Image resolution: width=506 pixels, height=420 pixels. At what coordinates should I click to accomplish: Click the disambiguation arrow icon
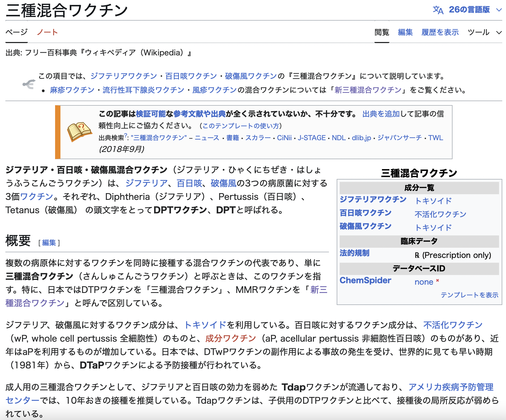click(x=29, y=84)
